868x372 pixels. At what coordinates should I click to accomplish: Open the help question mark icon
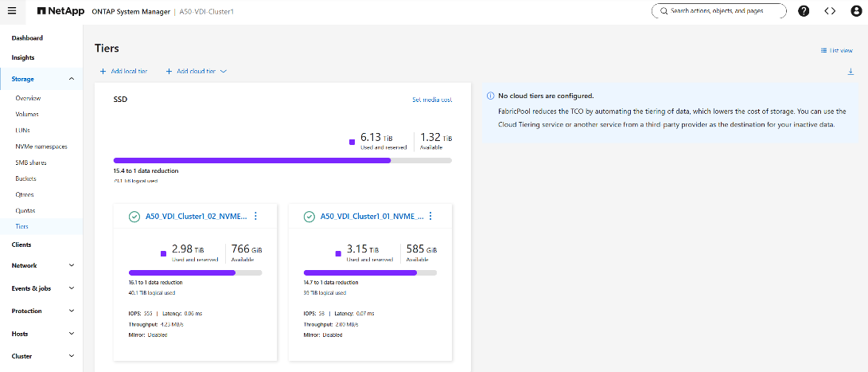click(x=804, y=11)
